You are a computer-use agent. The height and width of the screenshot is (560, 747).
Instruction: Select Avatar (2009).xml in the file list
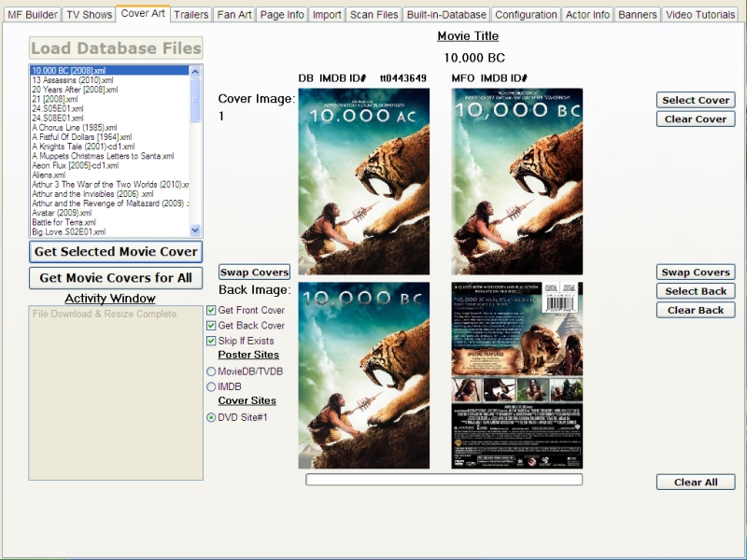point(62,213)
